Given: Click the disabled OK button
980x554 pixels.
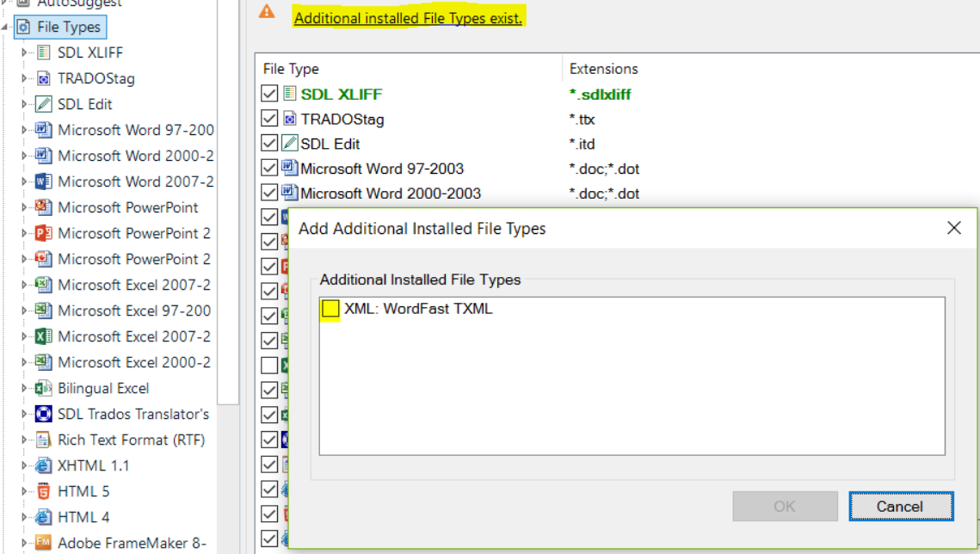Looking at the screenshot, I should tap(785, 506).
